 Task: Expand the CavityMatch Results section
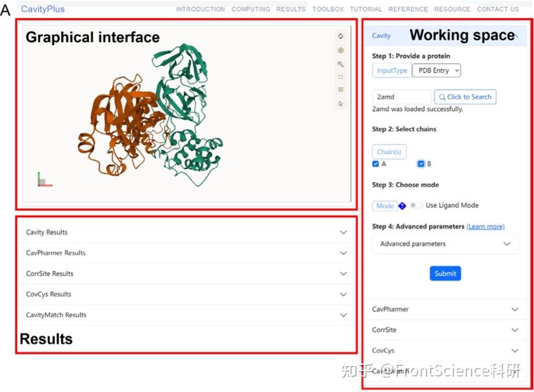point(186,315)
